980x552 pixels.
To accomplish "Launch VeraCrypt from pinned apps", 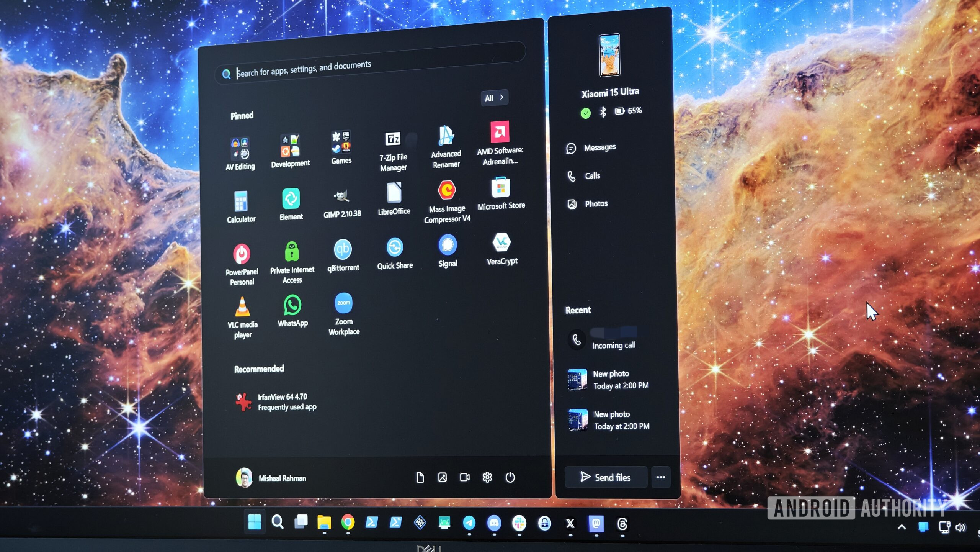I will click(501, 243).
